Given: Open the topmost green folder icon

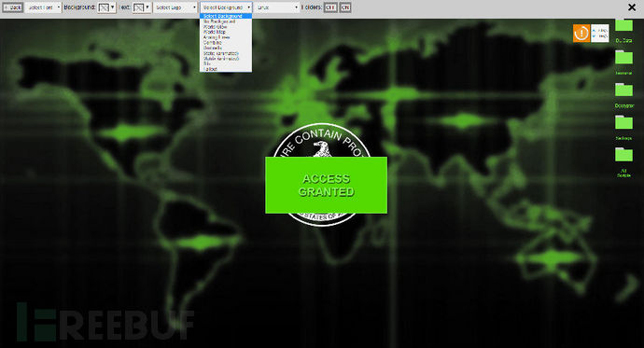Looking at the screenshot, I should click(623, 25).
